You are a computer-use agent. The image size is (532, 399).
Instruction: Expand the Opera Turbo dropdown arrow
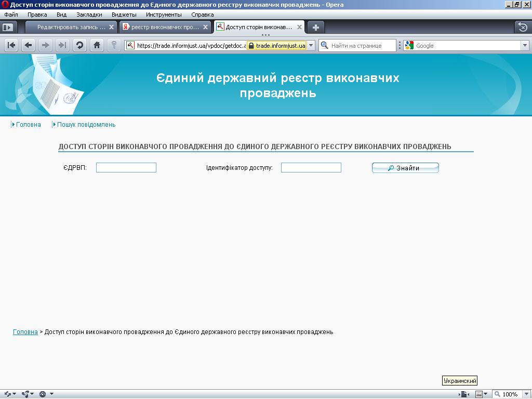point(51,394)
